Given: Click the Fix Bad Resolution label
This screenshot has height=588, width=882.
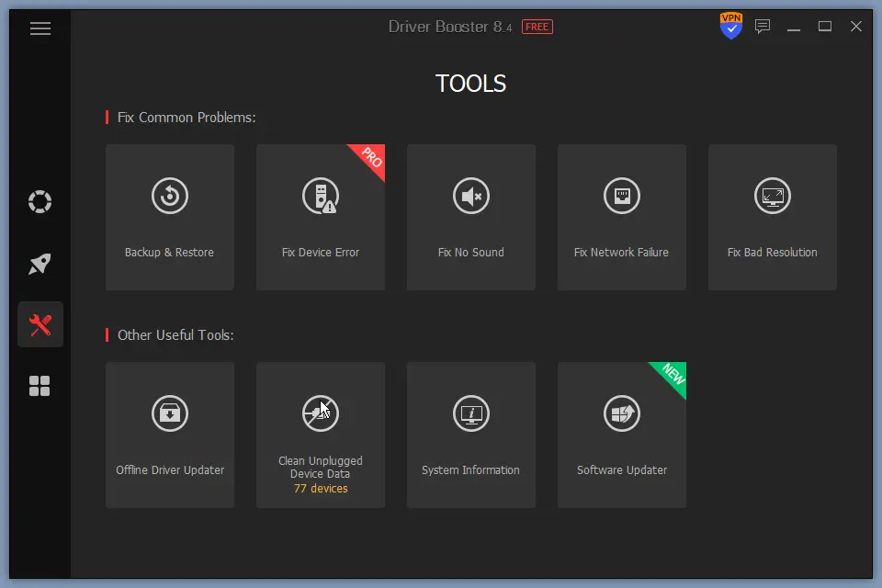Looking at the screenshot, I should [x=773, y=252].
